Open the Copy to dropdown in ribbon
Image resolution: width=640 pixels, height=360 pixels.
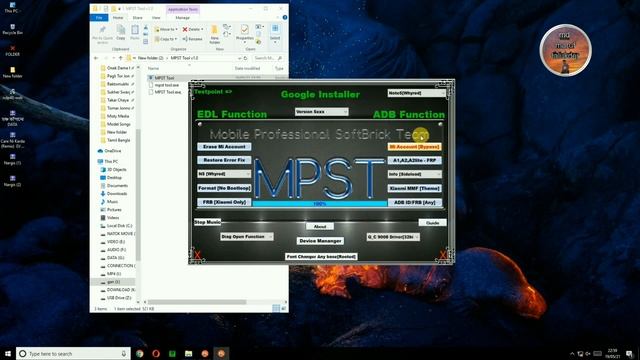[x=166, y=39]
